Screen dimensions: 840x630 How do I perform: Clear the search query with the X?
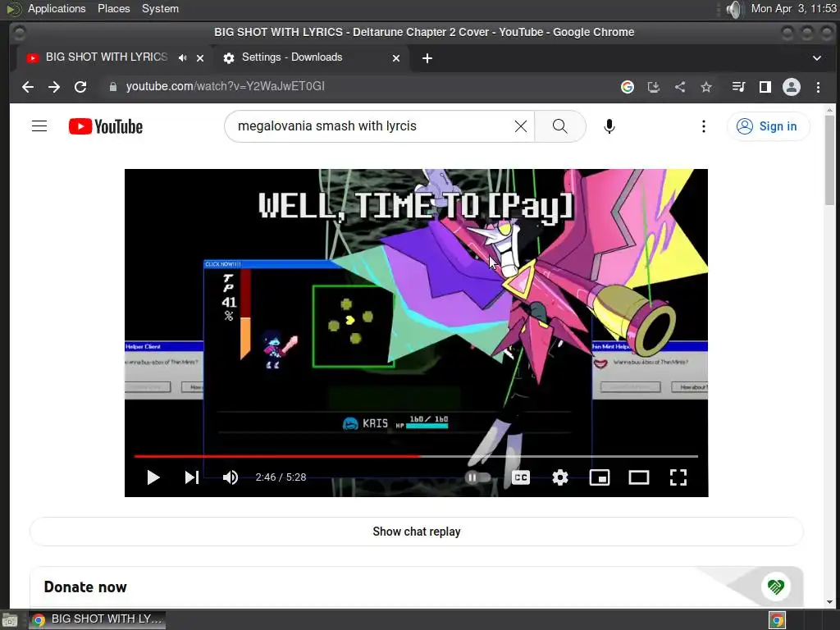(521, 126)
